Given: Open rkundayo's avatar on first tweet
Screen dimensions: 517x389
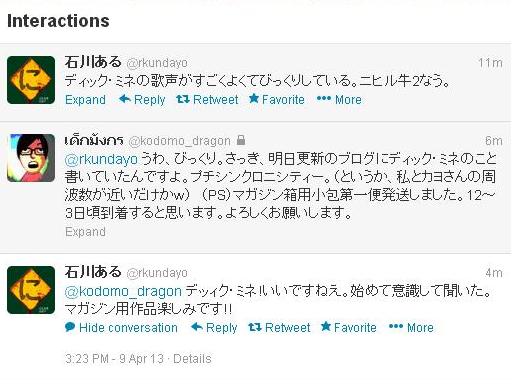Looking at the screenshot, I should (31, 80).
